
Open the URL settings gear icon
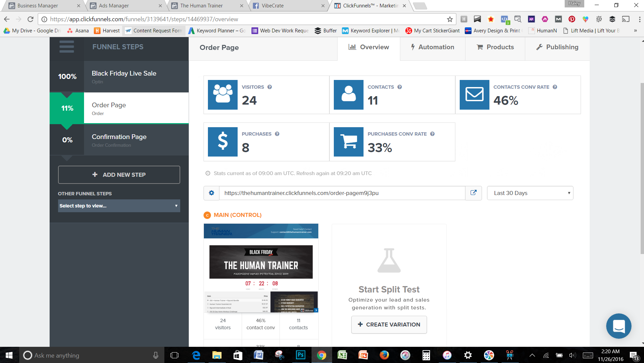click(x=212, y=193)
